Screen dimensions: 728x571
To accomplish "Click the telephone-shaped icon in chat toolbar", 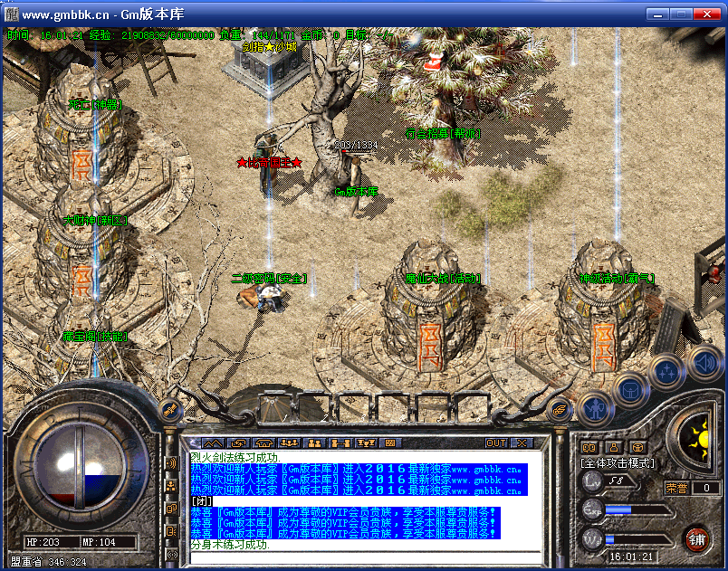I will coord(265,443).
